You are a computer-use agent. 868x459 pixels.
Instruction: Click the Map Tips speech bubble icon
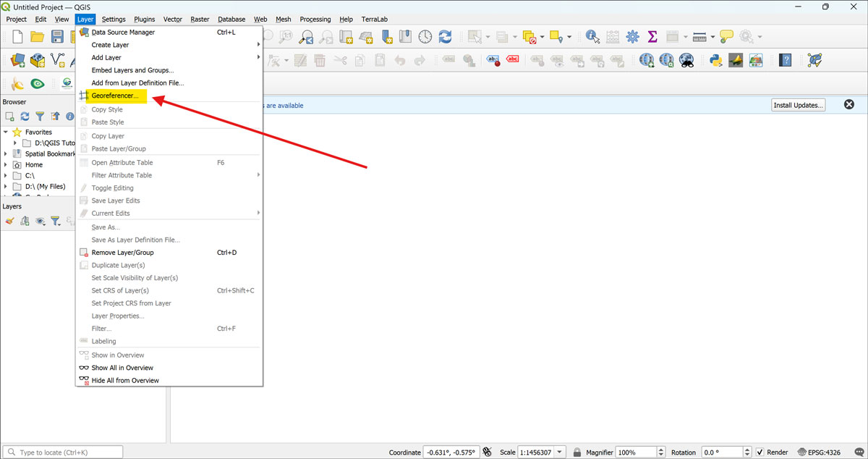tap(726, 36)
